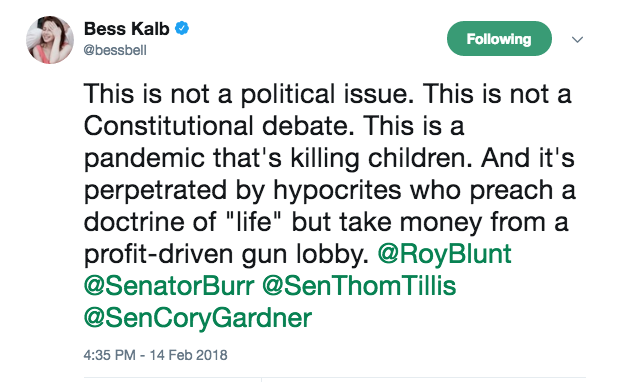Click the @bessbell handle
The height and width of the screenshot is (382, 617).
click(x=115, y=50)
